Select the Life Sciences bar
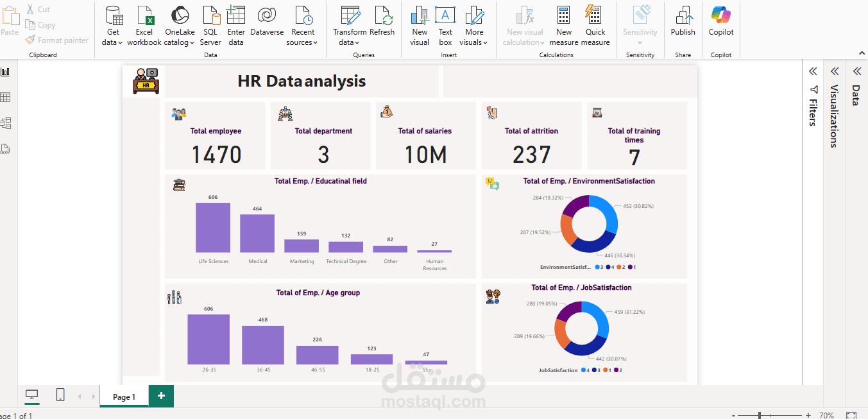 pos(213,228)
